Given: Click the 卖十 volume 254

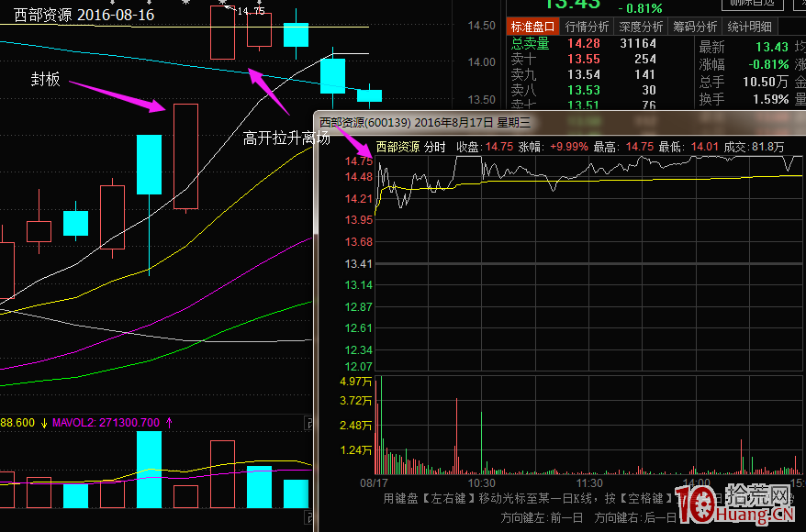Looking at the screenshot, I should tap(644, 59).
